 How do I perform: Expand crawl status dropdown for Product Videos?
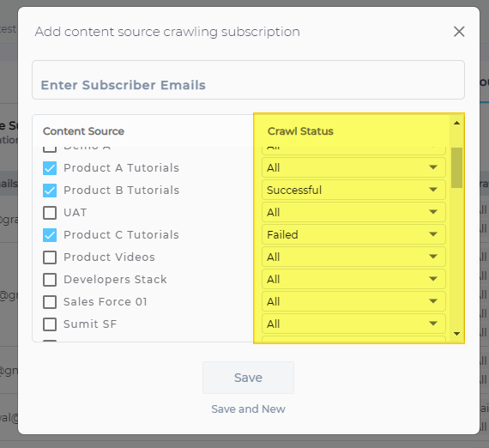(353, 257)
